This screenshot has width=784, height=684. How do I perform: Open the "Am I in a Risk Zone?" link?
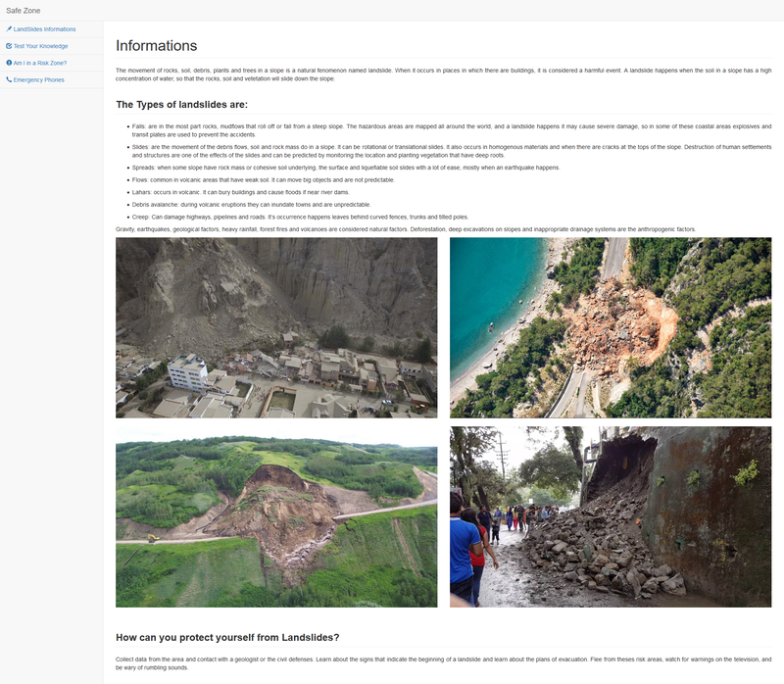click(x=39, y=63)
